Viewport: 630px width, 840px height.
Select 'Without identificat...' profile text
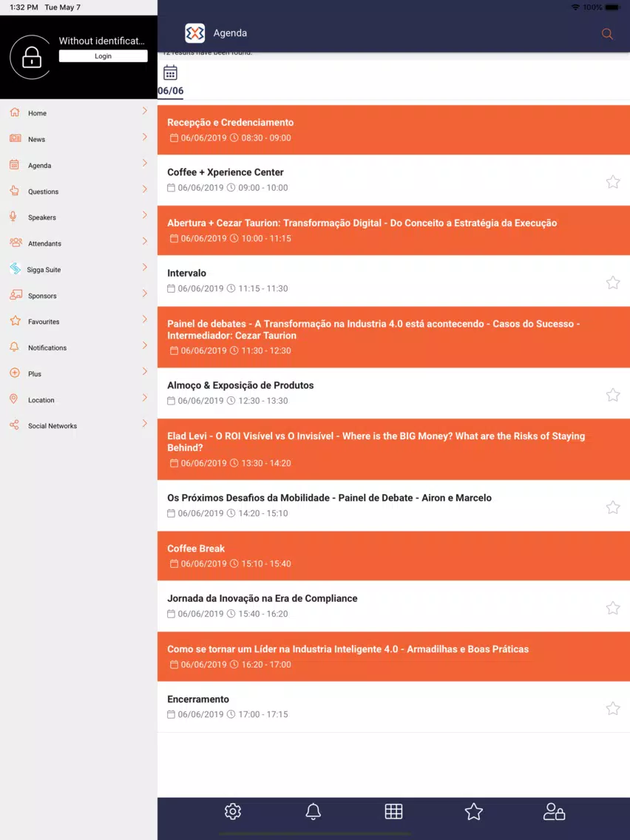tap(102, 41)
